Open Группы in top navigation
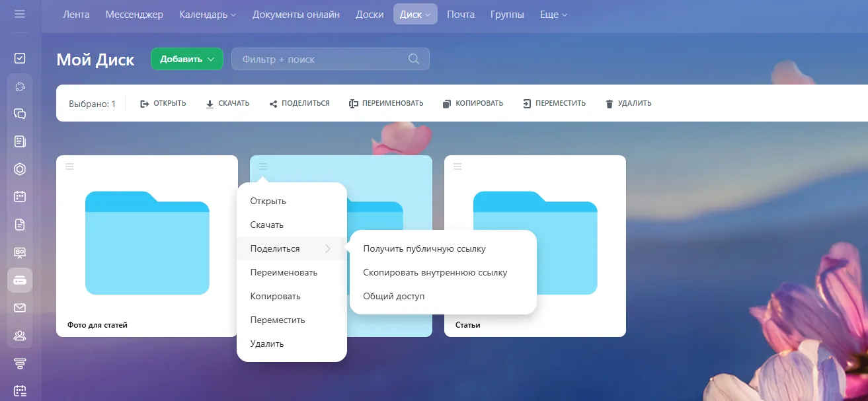The height and width of the screenshot is (401, 868). click(507, 14)
